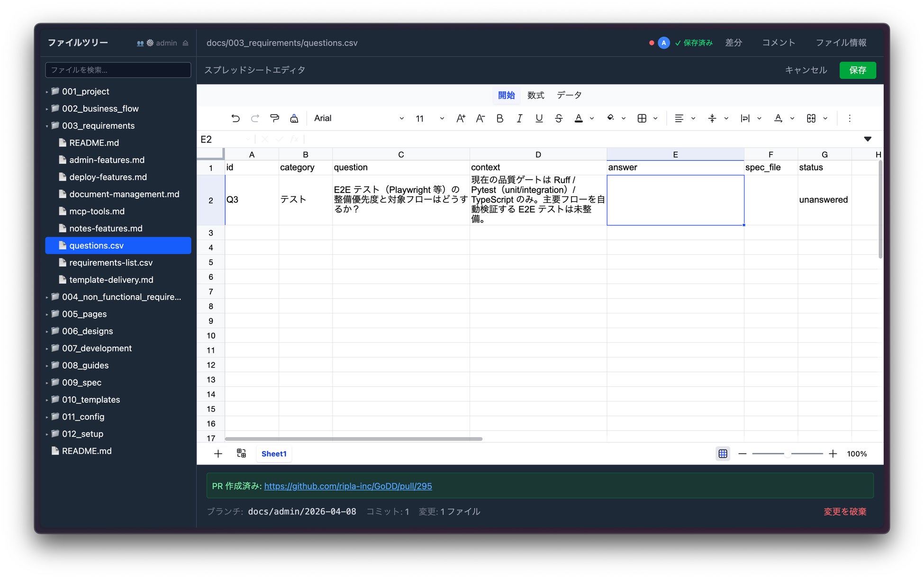Open the GitHub pull request 295 link
This screenshot has height=579, width=924.
click(x=348, y=486)
